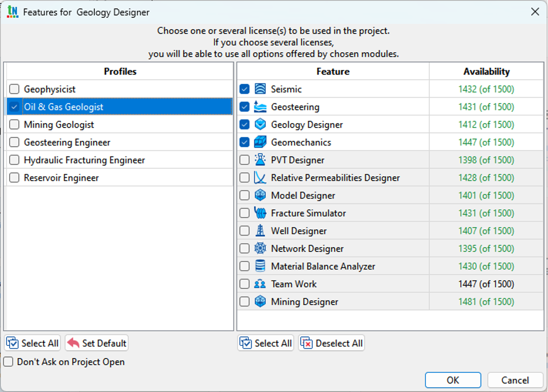Click the Geology Designer cube icon
This screenshot has height=392, width=548.
pyautogui.click(x=260, y=125)
